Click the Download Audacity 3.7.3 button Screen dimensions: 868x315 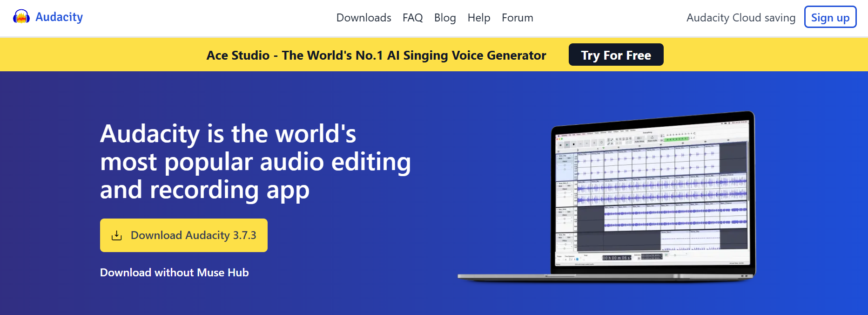click(184, 235)
